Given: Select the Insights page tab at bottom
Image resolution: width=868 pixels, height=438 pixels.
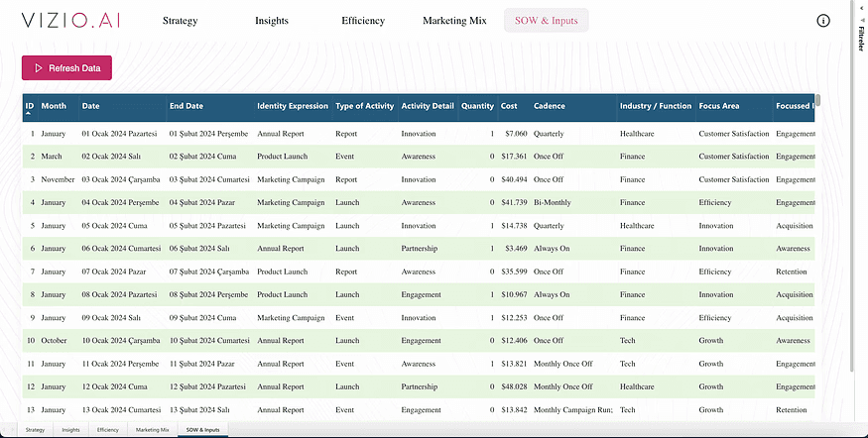Looking at the screenshot, I should [70, 430].
